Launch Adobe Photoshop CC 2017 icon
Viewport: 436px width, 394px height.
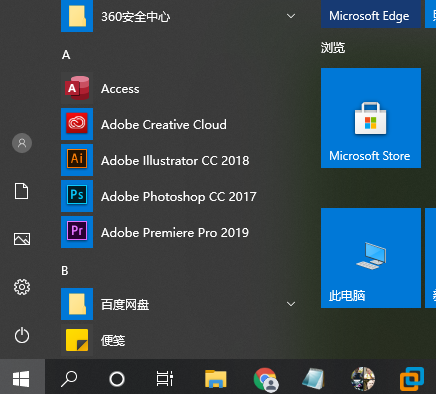point(77,196)
